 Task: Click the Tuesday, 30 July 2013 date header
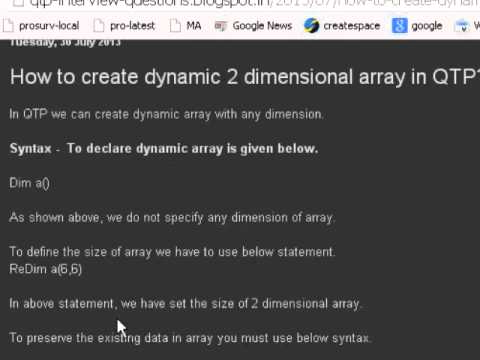[65, 43]
